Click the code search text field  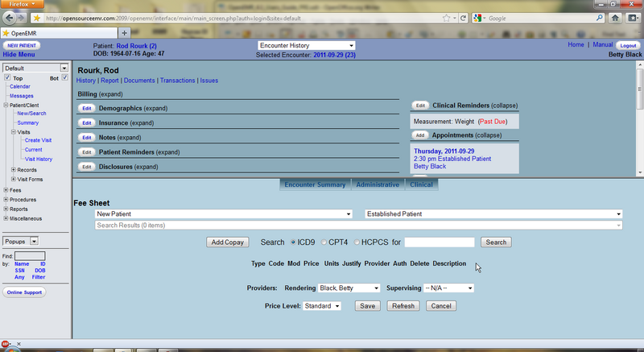(439, 242)
